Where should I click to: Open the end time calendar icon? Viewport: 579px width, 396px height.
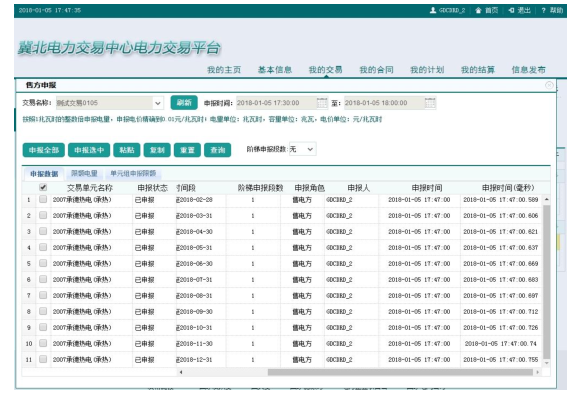click(430, 103)
